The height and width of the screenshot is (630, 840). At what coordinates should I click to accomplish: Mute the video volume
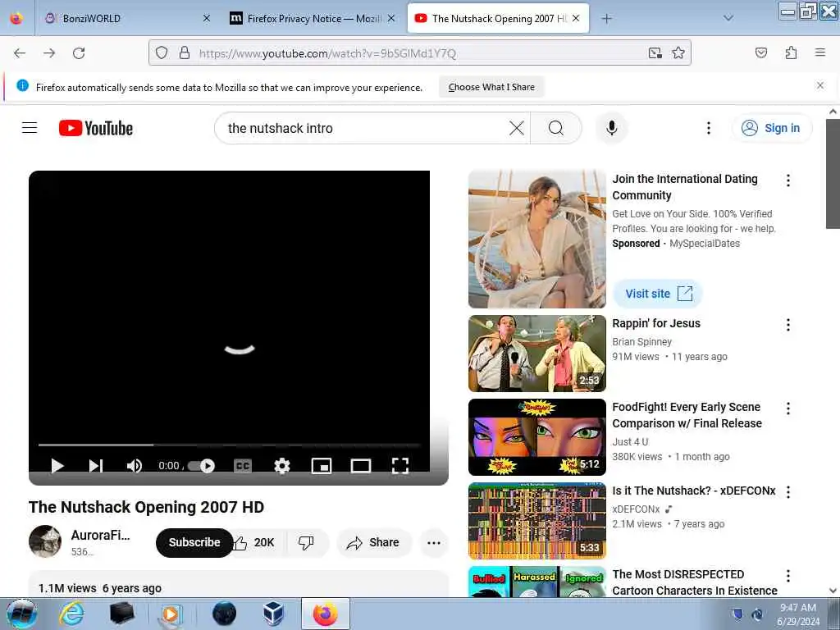coord(134,466)
